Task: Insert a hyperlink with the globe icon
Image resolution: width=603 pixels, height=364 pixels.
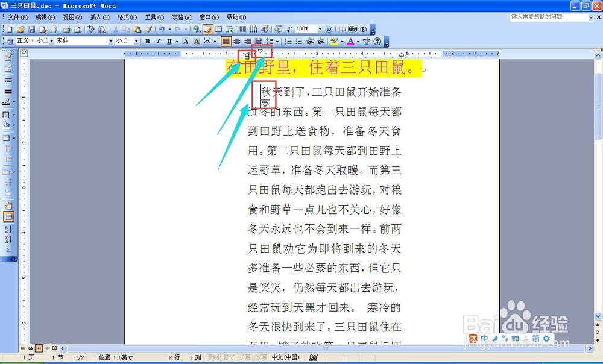Action: coord(197,29)
